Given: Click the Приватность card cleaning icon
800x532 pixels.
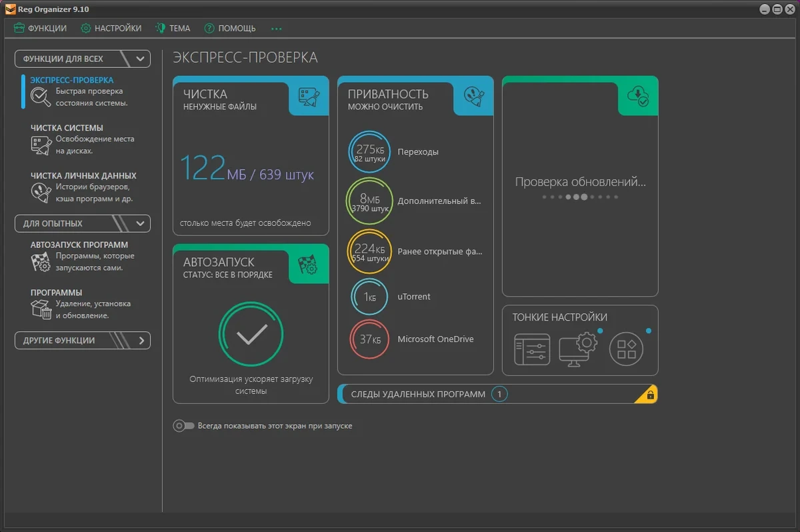Looking at the screenshot, I should tap(474, 99).
